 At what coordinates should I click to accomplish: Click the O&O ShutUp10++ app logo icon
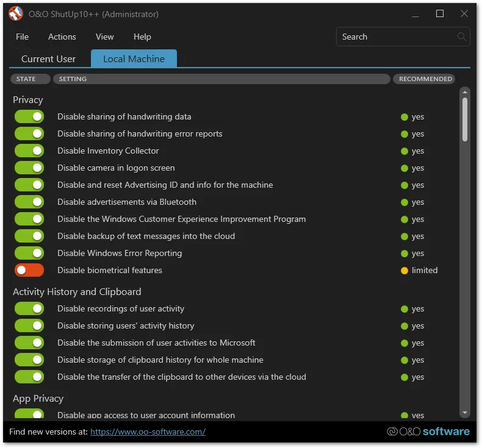16,14
